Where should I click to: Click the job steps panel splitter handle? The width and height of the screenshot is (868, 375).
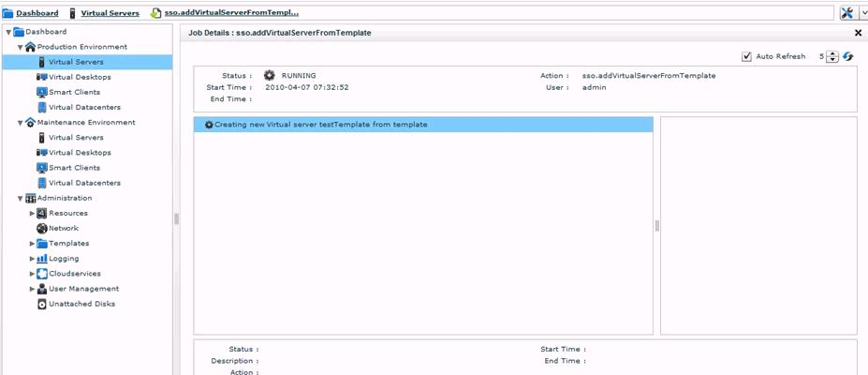coord(657,225)
